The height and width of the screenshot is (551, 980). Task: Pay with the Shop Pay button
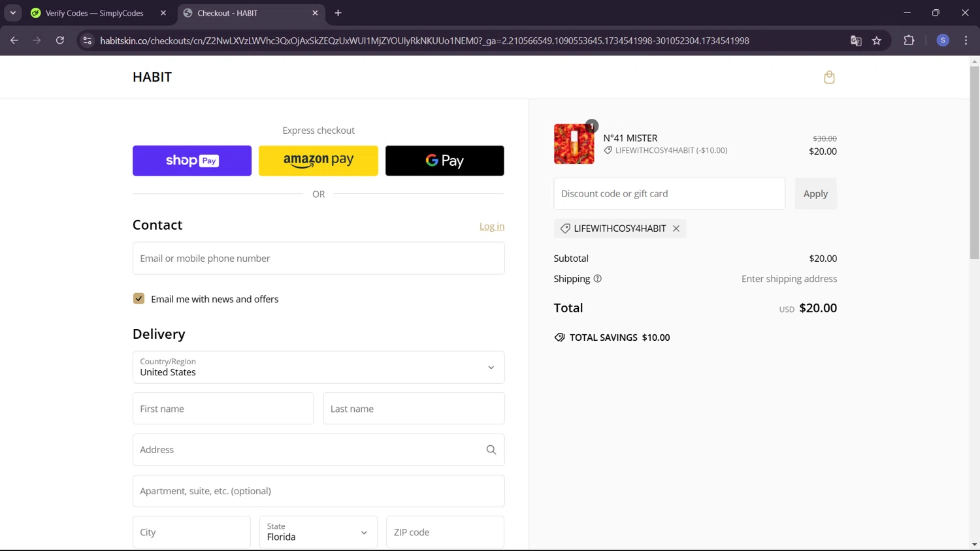192,161
